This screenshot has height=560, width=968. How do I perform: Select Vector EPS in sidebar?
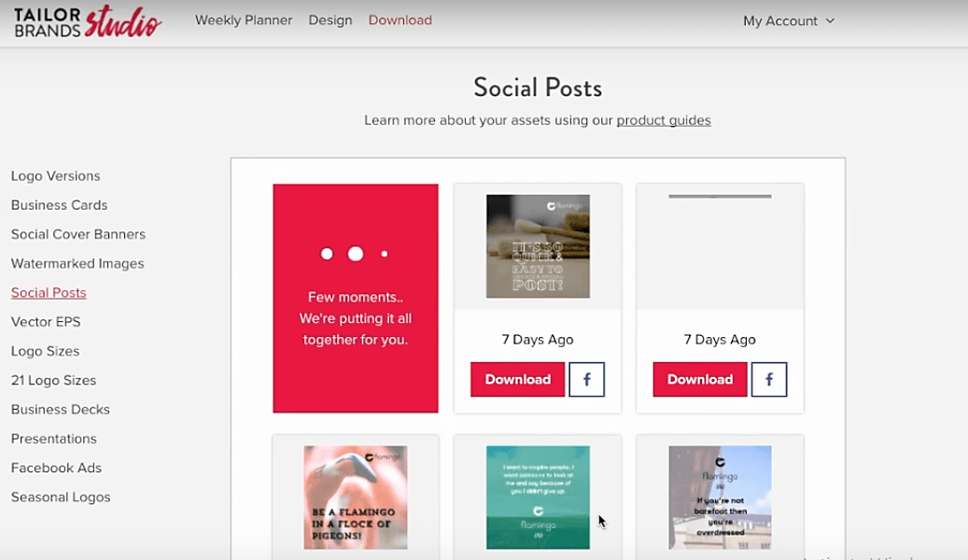46,322
